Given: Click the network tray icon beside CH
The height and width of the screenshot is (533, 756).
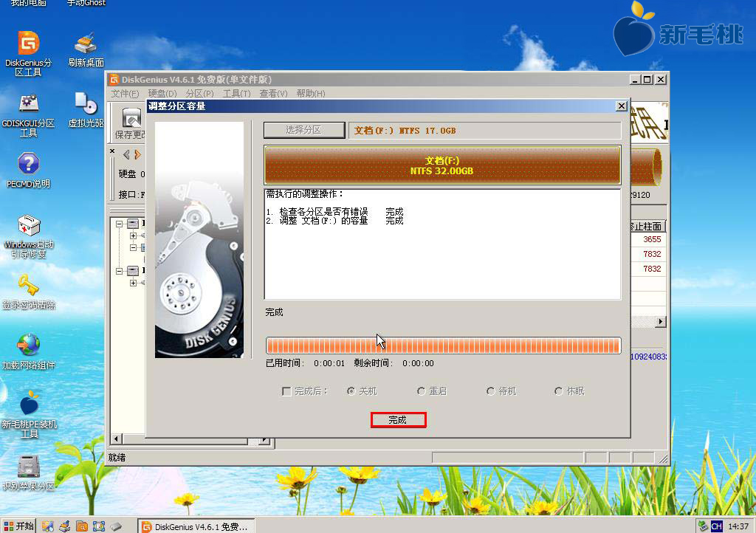Looking at the screenshot, I should tap(703, 526).
